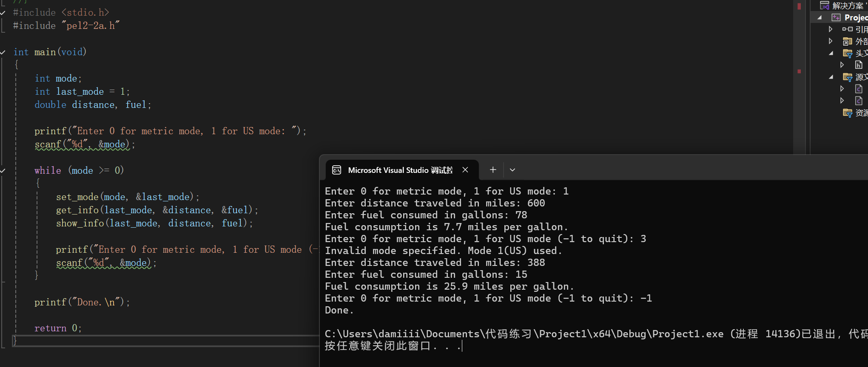The height and width of the screenshot is (367, 868).
Task: Click the References node icon
Action: pyautogui.click(x=847, y=29)
